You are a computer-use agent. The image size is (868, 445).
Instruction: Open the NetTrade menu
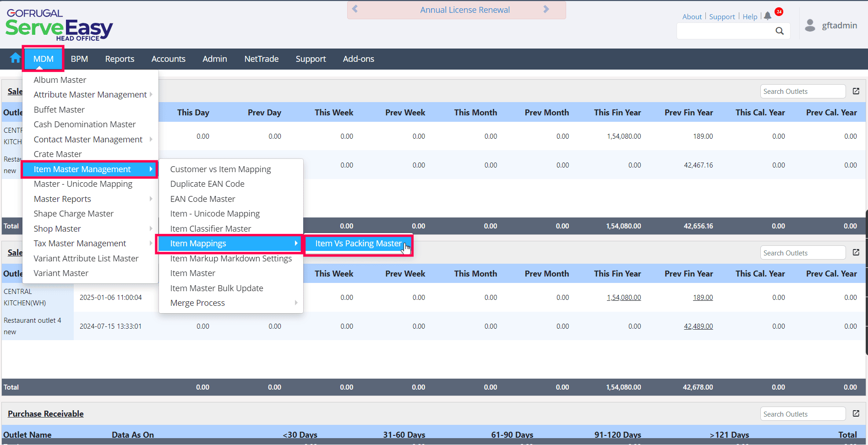262,59
